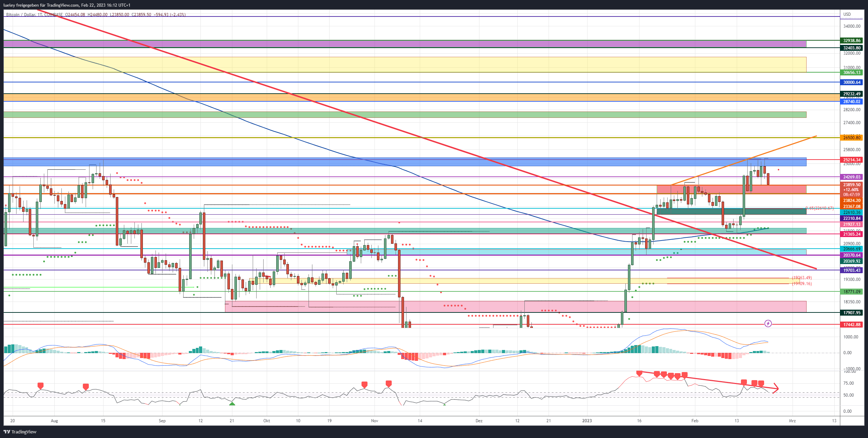
Task: Click the Feb date on time axis
Action: pyautogui.click(x=695, y=420)
